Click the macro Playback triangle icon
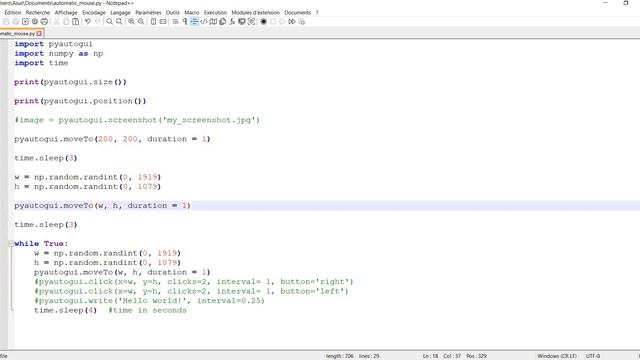Screen dimensions: 640x360 tap(282, 22)
